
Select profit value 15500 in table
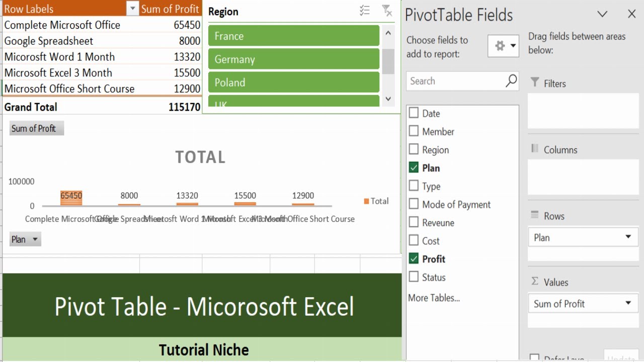tap(187, 72)
